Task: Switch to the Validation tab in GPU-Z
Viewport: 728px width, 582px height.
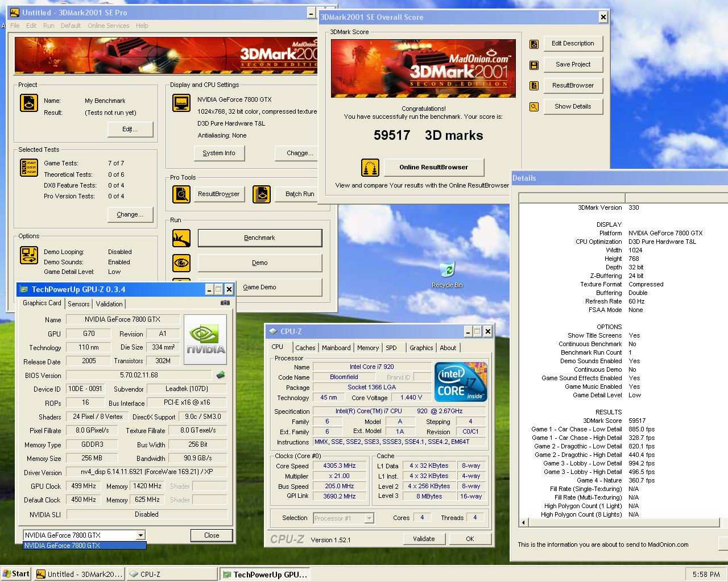Action: [x=109, y=304]
